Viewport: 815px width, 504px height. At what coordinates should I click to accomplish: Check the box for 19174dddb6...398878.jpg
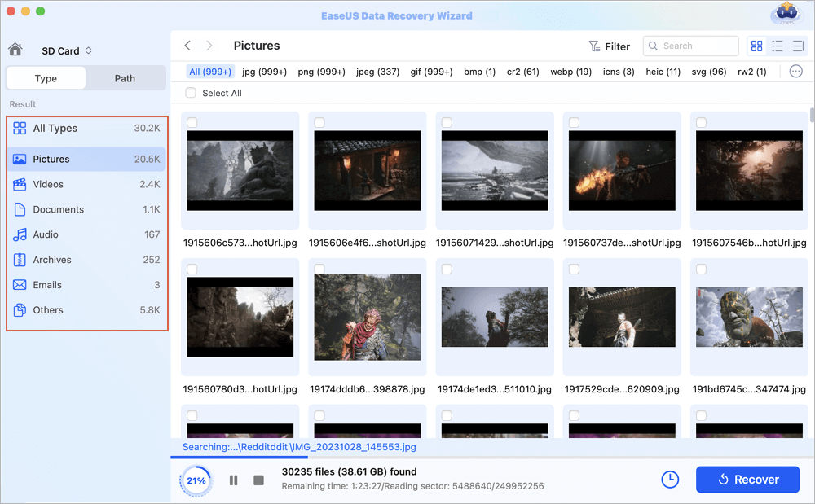(x=319, y=269)
